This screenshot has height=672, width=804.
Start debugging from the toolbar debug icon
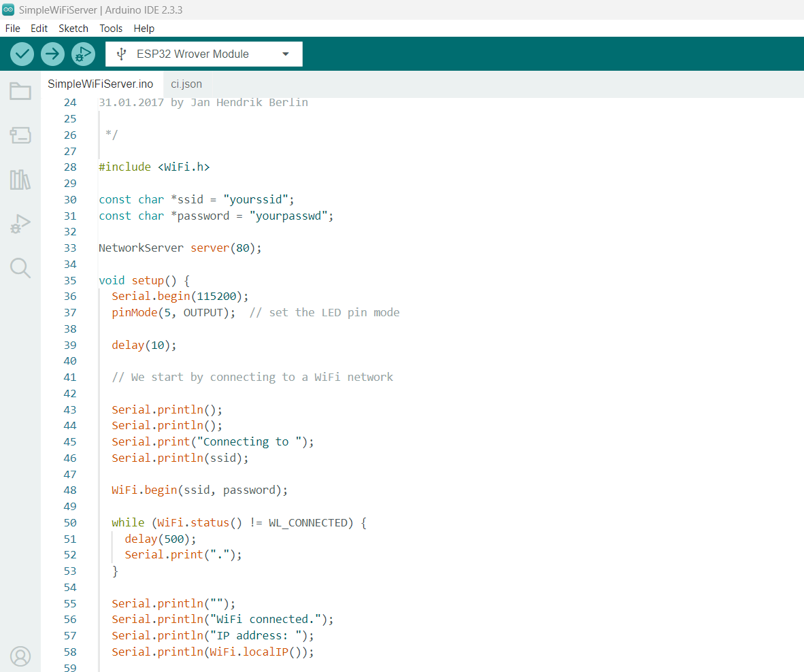(83, 54)
